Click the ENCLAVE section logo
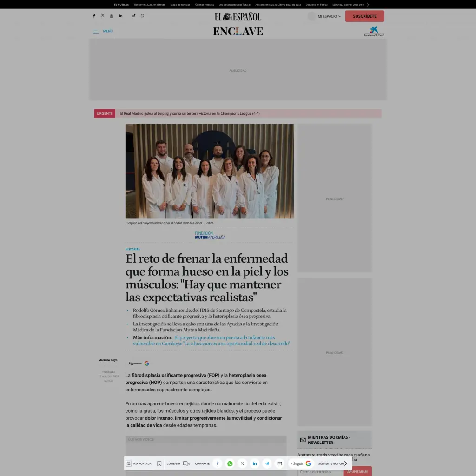 pyautogui.click(x=238, y=31)
